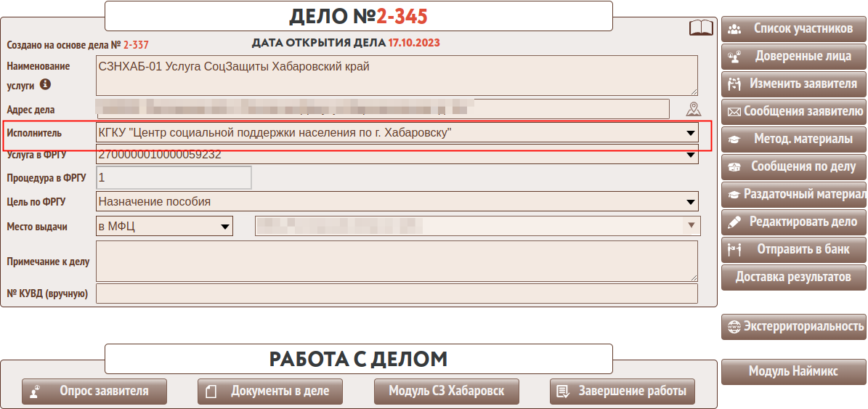868x409 pixels.
Task: Click Изменить заявителя button
Action: 793,84
